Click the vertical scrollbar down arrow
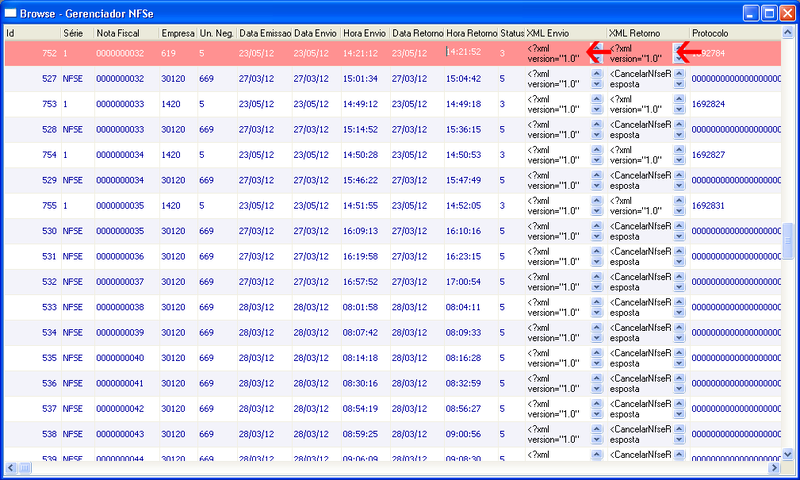The width and height of the screenshot is (800, 480). pos(788,453)
